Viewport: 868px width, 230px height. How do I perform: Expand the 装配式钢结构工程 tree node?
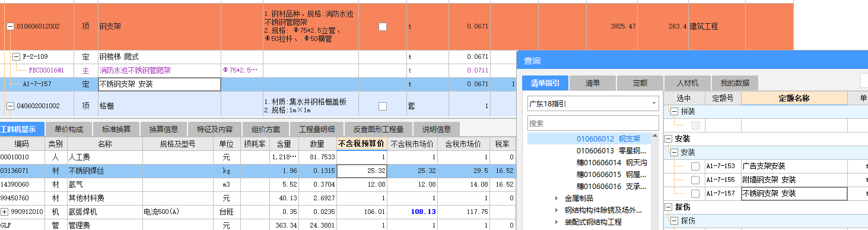[x=557, y=222]
